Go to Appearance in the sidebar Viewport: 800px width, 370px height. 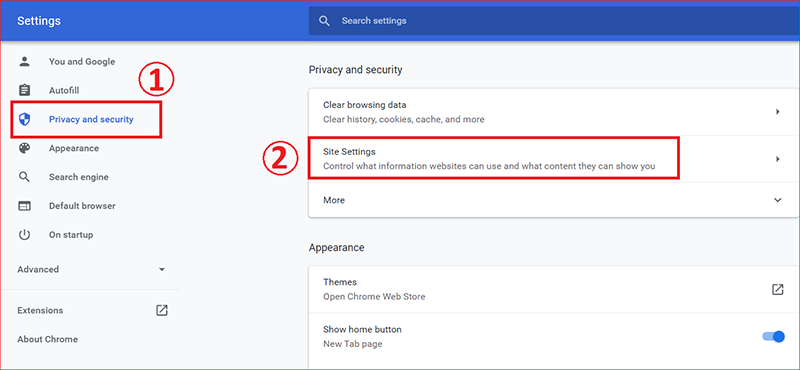(x=74, y=148)
